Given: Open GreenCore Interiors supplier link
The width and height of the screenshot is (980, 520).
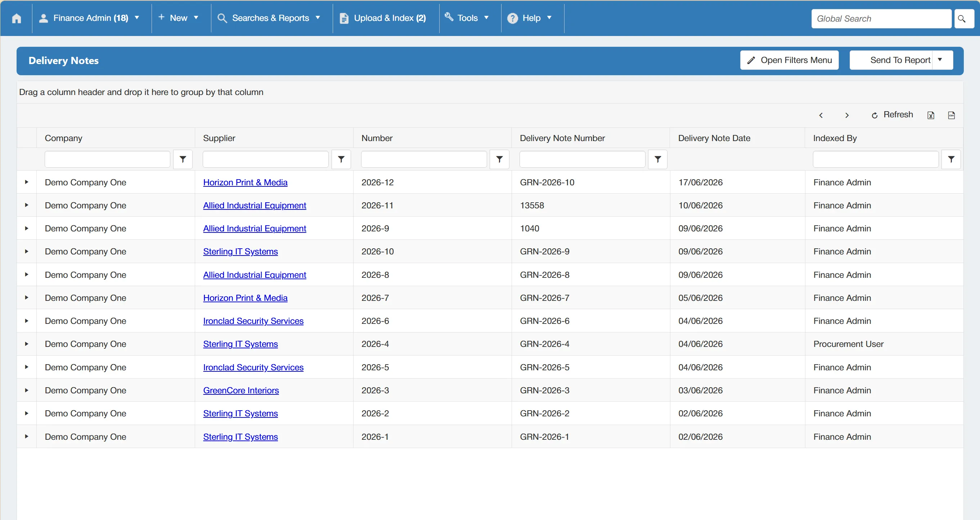Looking at the screenshot, I should [241, 390].
